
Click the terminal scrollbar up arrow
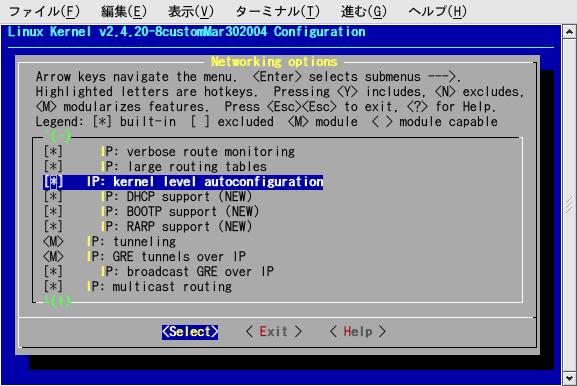click(x=569, y=32)
